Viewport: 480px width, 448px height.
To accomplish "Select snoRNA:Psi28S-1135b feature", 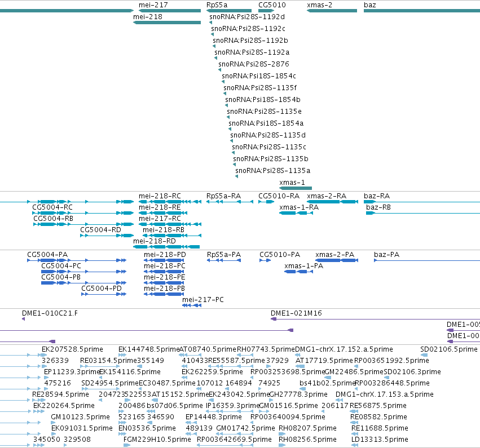I will click(x=234, y=165).
